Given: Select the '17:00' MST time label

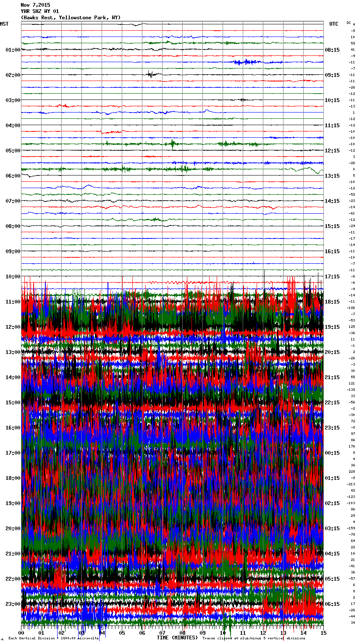Looking at the screenshot, I should click(13, 453).
